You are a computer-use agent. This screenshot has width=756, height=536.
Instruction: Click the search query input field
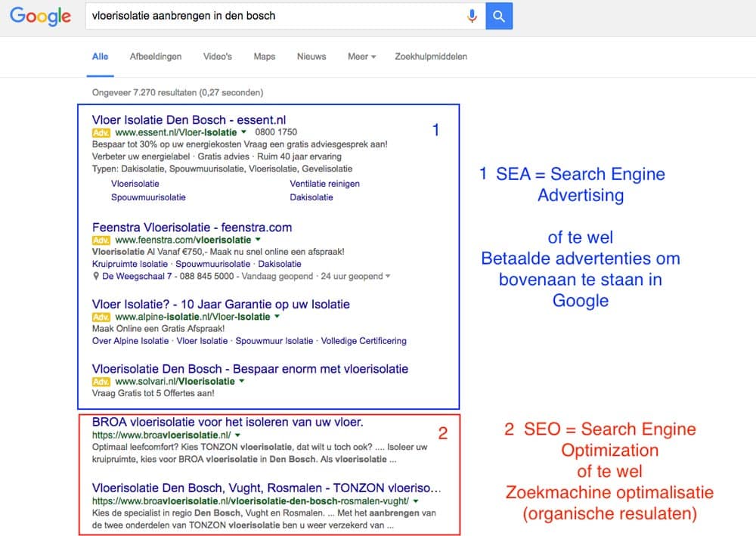[272, 16]
